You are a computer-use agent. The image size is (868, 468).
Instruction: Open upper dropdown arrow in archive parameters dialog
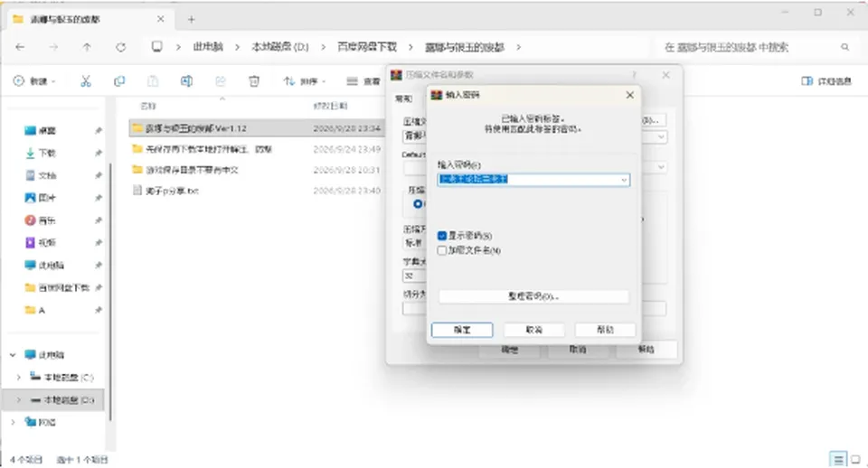point(661,136)
